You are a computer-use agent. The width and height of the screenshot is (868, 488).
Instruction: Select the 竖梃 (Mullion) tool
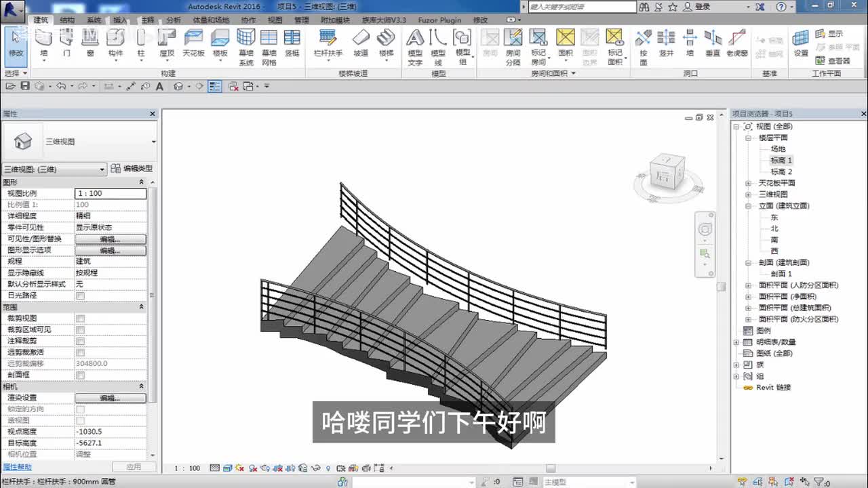292,43
